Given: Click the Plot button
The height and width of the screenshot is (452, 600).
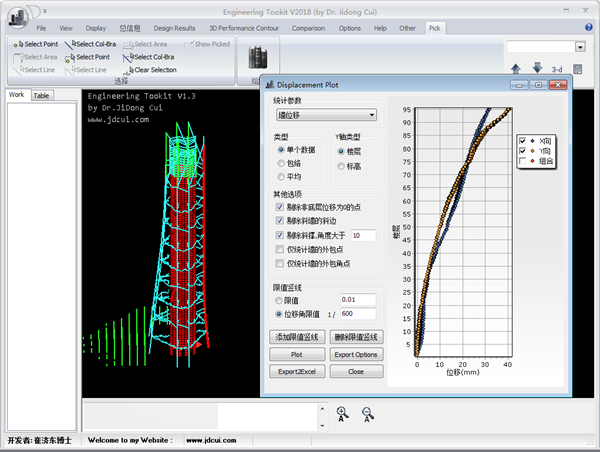Looking at the screenshot, I should pos(297,355).
